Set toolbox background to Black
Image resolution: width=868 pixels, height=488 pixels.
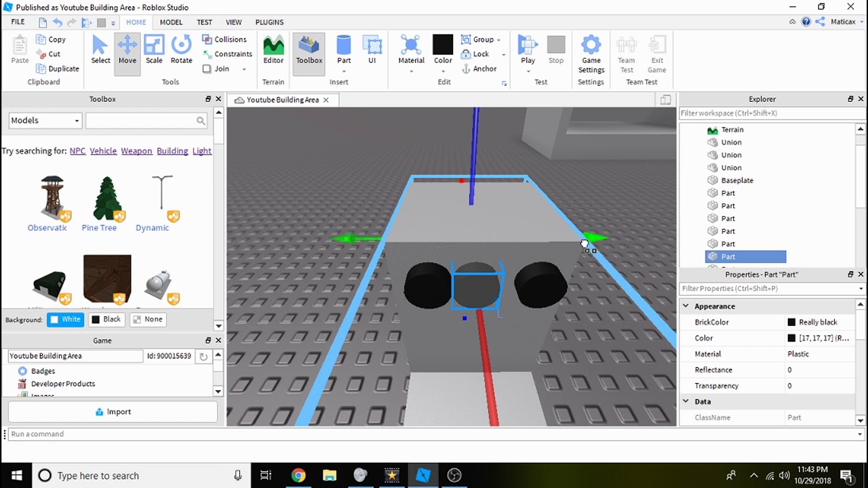coord(106,319)
